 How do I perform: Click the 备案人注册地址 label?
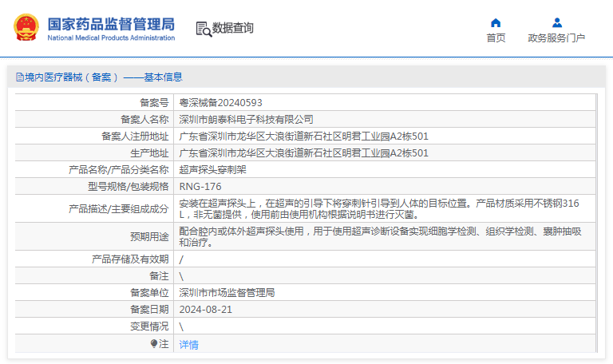(x=135, y=136)
